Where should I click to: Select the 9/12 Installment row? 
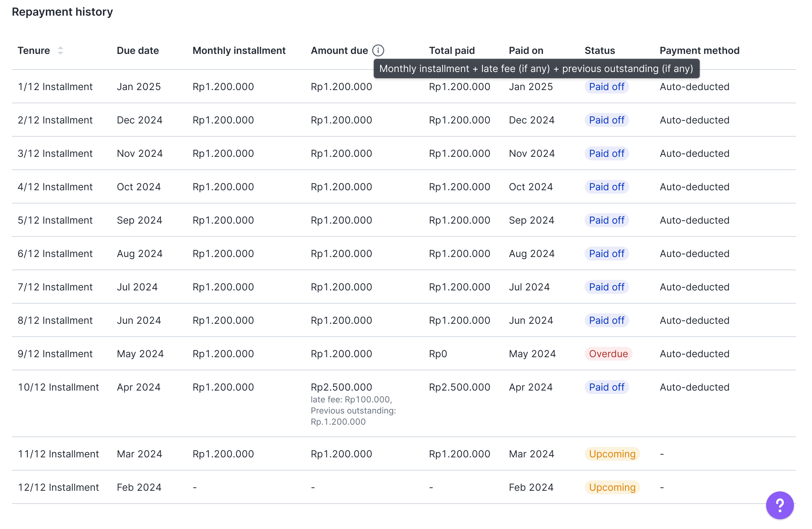pos(55,354)
